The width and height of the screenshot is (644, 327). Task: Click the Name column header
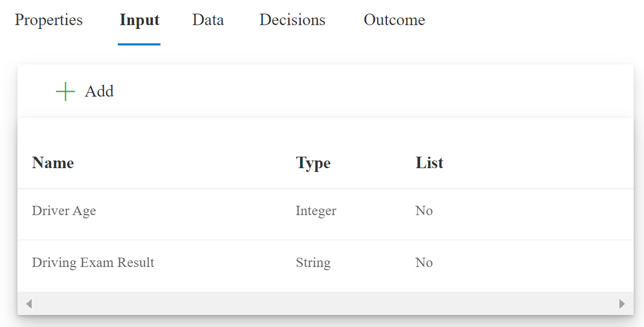click(x=53, y=163)
